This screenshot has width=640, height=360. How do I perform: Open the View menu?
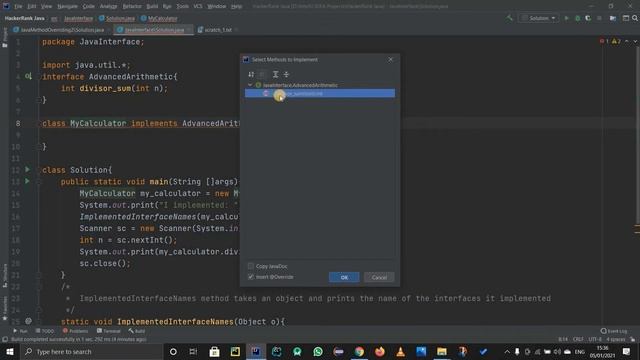46,6
